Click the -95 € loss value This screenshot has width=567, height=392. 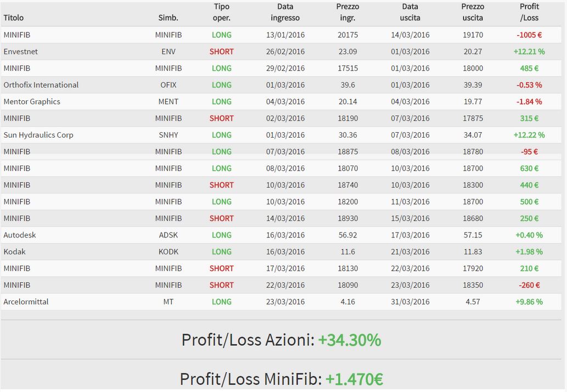click(529, 152)
